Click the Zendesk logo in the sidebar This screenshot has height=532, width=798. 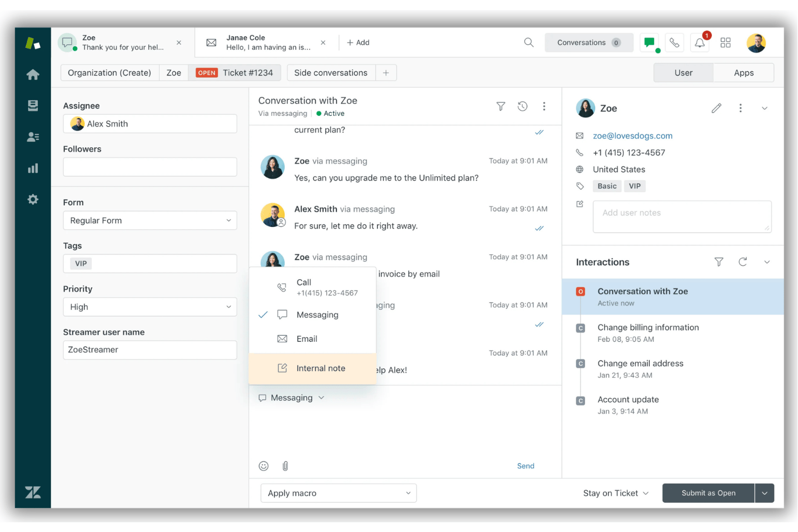coord(33,492)
